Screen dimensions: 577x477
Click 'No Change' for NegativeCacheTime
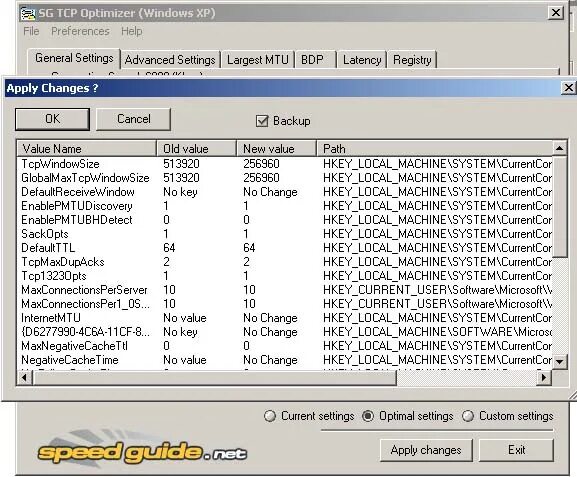point(270,360)
